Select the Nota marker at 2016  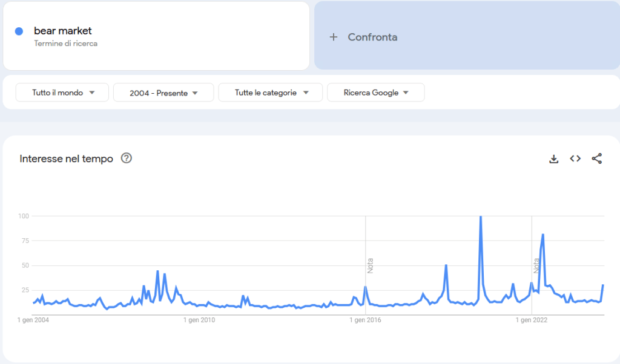pyautogui.click(x=370, y=265)
